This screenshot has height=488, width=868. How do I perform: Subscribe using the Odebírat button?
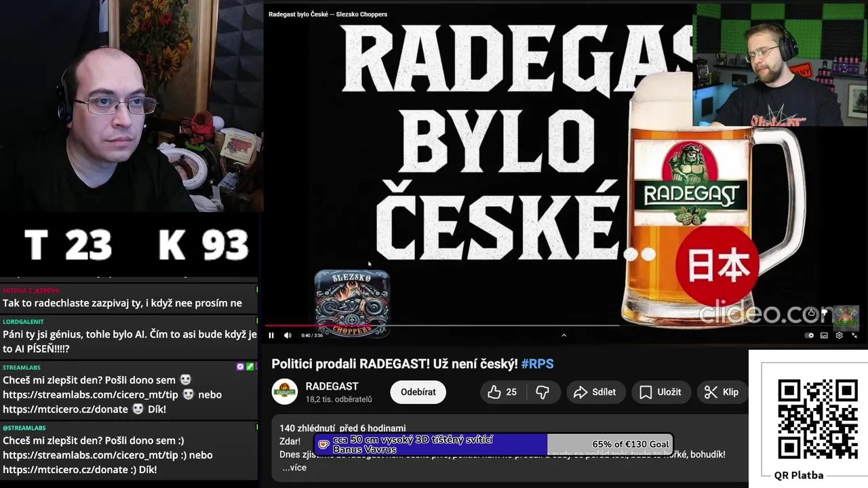(x=418, y=392)
